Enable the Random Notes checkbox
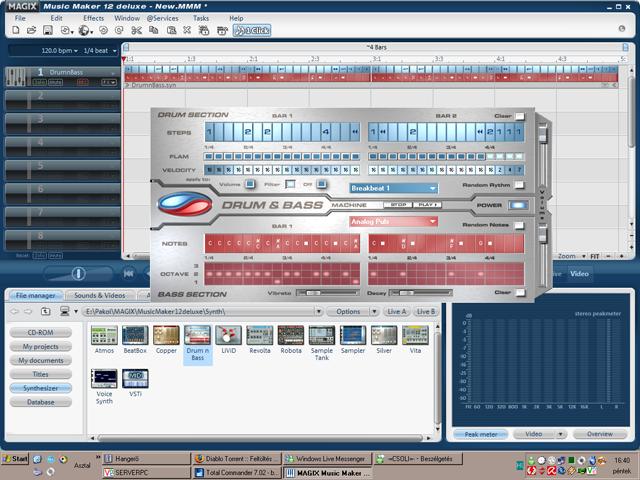Screen dimensions: 640x480 click(x=519, y=226)
